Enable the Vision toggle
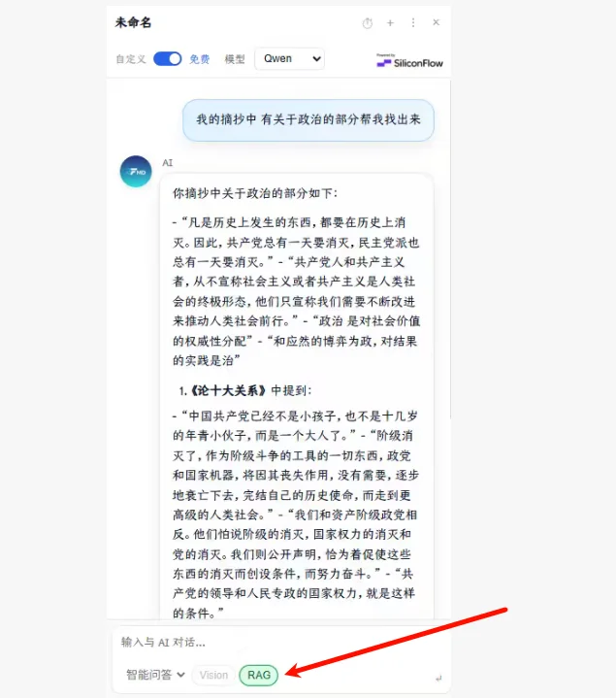Image resolution: width=616 pixels, height=698 pixels. tap(213, 675)
